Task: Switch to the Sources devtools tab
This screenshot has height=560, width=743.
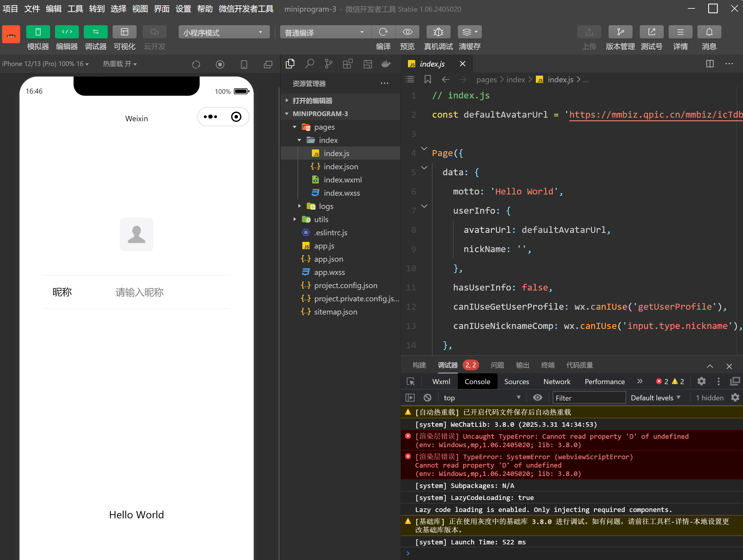Action: click(x=517, y=382)
